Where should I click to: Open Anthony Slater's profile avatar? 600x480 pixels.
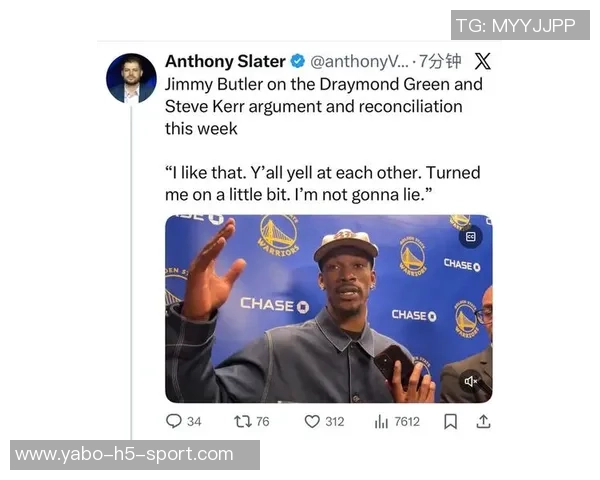(131, 78)
